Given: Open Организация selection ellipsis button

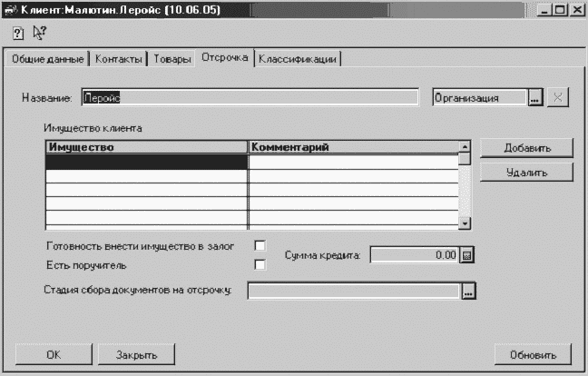Looking at the screenshot, I should (x=534, y=98).
